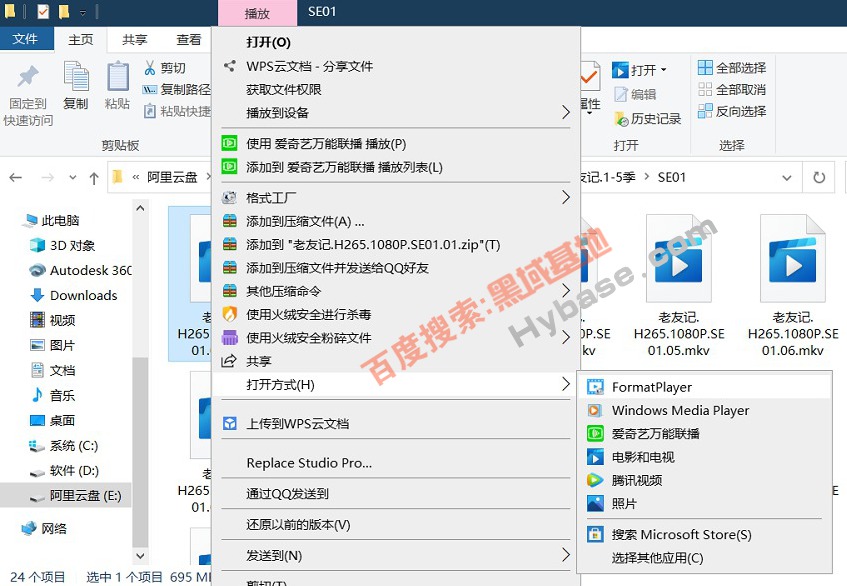The image size is (847, 586).
Task: Click Send via QQ (通过QQ发送到)
Action: [x=395, y=494]
